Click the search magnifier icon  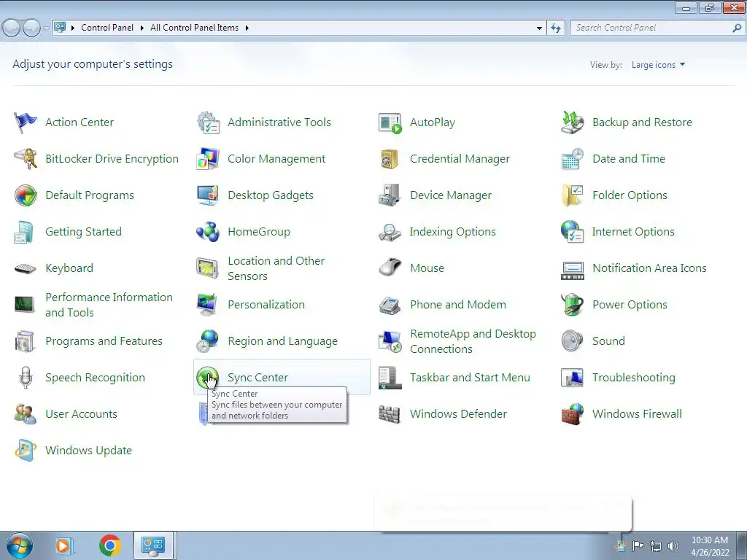click(x=737, y=28)
